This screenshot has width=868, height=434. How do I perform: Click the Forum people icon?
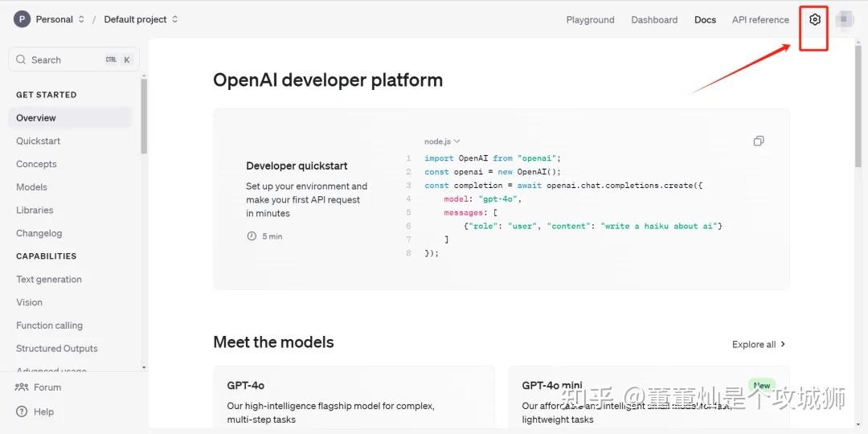[23, 387]
